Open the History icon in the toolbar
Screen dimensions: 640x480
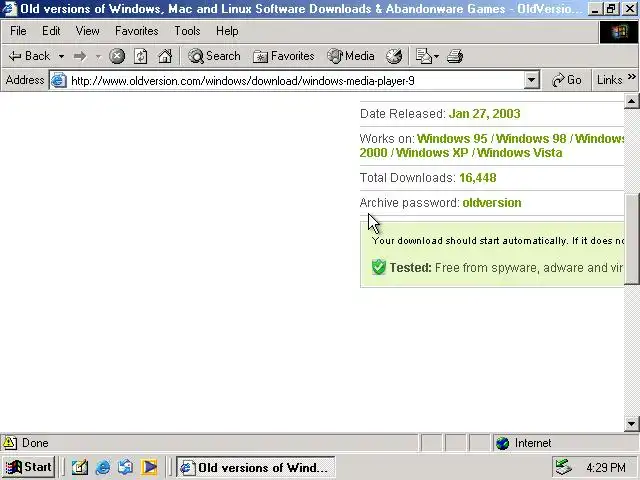(x=394, y=56)
